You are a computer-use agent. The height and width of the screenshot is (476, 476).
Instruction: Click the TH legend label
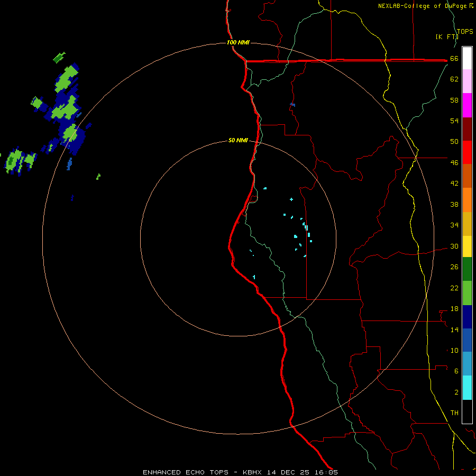click(x=454, y=413)
